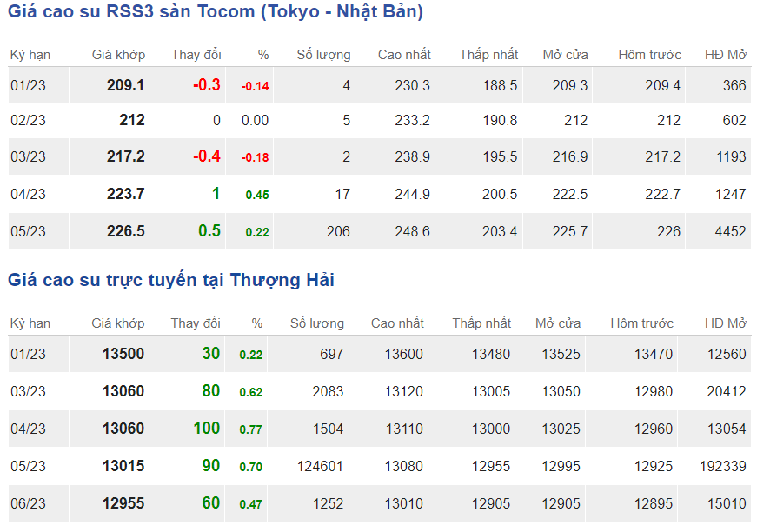Image resolution: width=757 pixels, height=532 pixels.
Task: Click 'Thấp nhất' column header in Shanghai table
Action: pos(481,323)
